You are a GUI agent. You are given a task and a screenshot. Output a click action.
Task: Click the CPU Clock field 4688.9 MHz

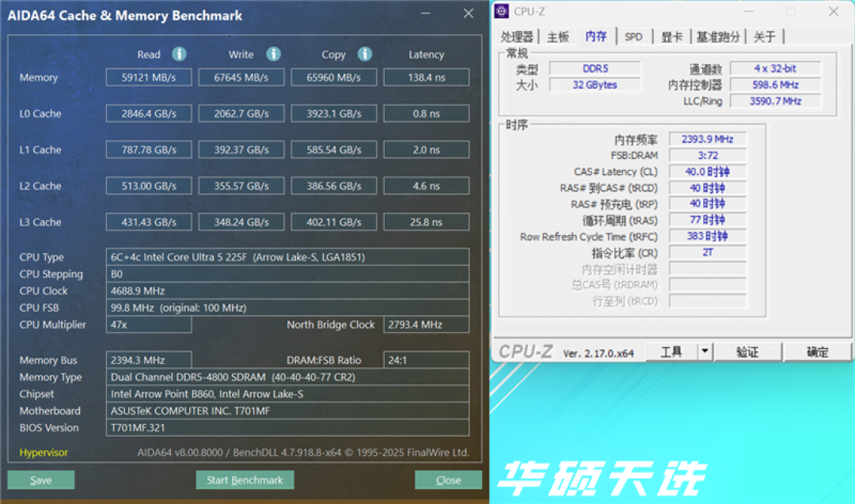pos(287,290)
